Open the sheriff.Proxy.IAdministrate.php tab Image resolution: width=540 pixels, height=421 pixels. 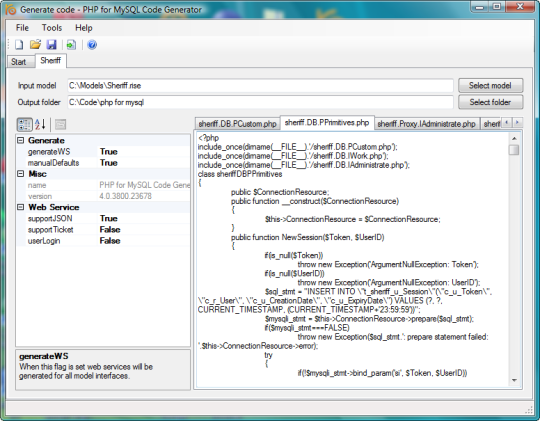(426, 124)
